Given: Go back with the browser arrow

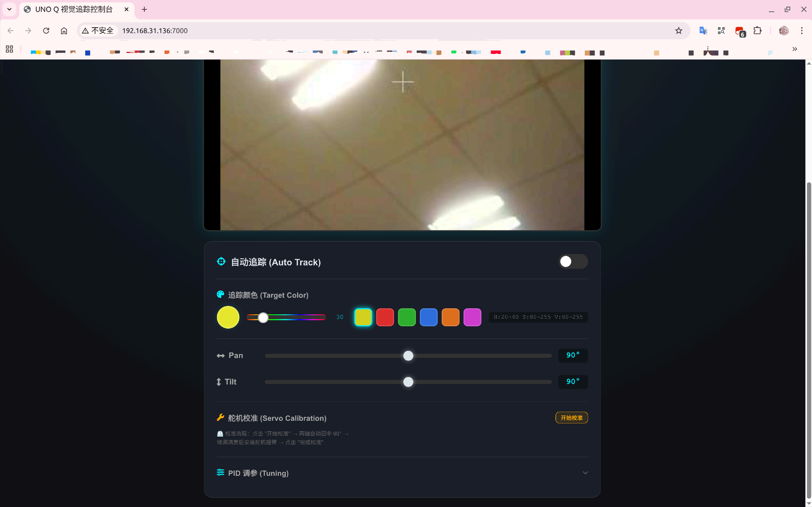Looking at the screenshot, I should 10,31.
